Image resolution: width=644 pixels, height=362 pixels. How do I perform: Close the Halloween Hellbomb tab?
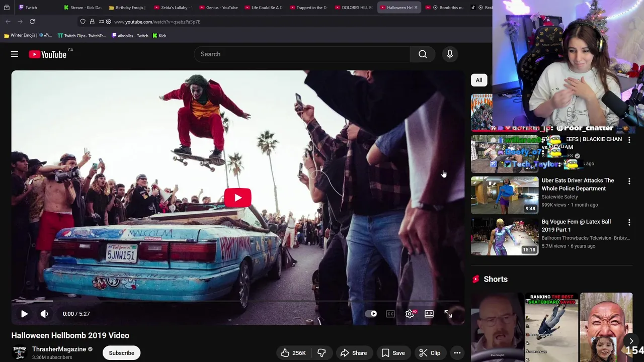coord(416,8)
